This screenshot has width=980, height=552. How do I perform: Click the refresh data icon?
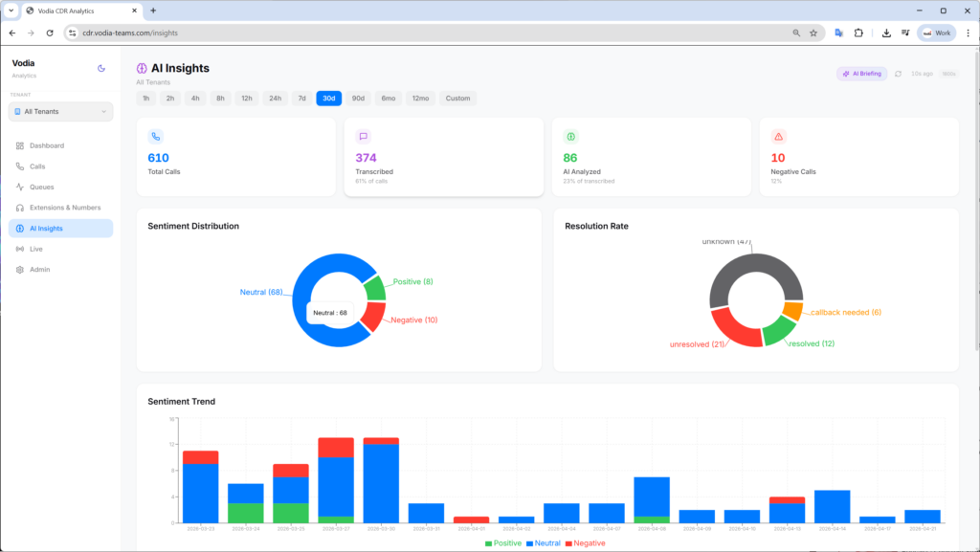coord(898,74)
